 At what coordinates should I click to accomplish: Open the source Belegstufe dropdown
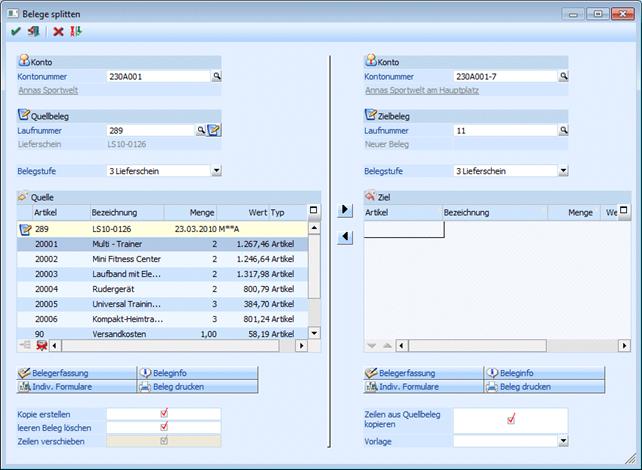(x=215, y=171)
